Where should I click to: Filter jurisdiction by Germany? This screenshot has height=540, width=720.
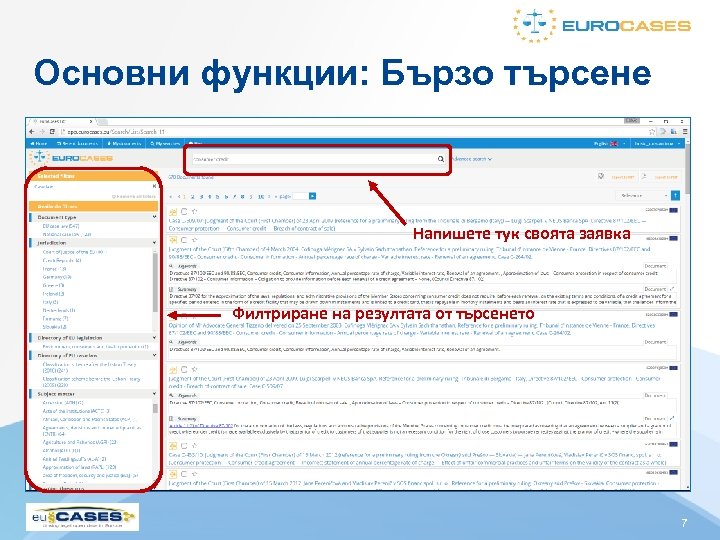(x=57, y=277)
